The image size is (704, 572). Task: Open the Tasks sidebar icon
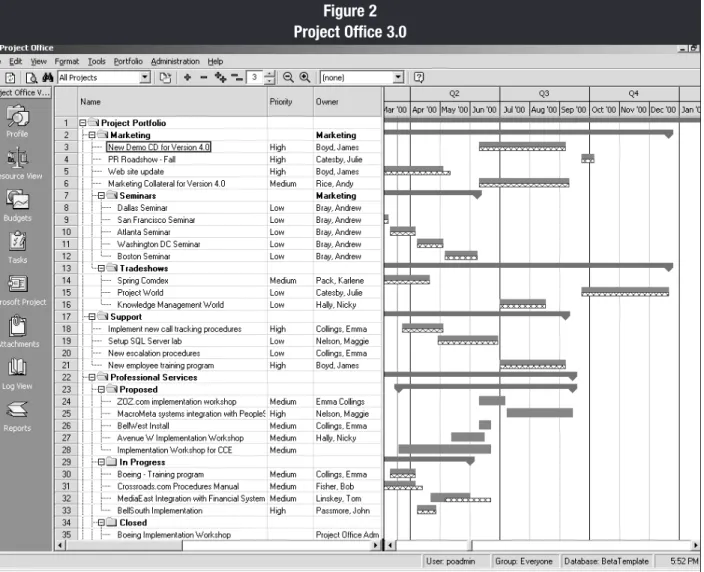pos(17,247)
